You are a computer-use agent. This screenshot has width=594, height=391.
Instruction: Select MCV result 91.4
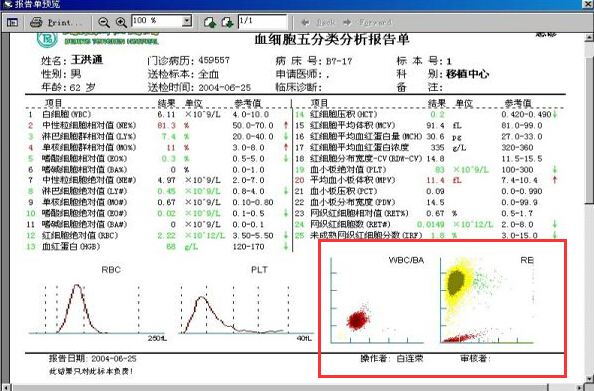pyautogui.click(x=435, y=125)
